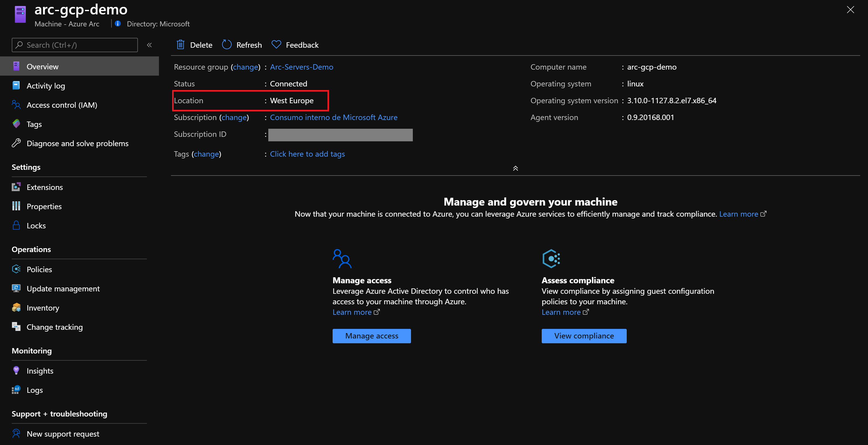Screen dimensions: 868x445
Task: Click here to add tags link
Action: (x=307, y=154)
